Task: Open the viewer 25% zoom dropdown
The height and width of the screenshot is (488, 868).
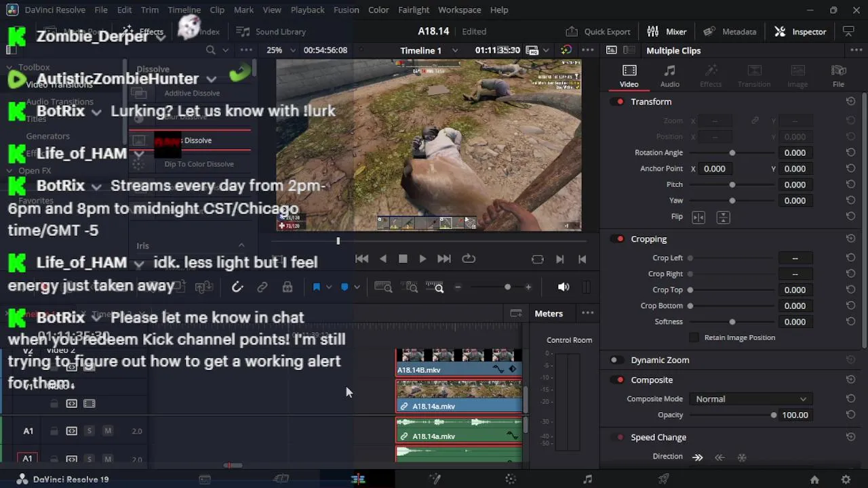Action: coord(281,50)
